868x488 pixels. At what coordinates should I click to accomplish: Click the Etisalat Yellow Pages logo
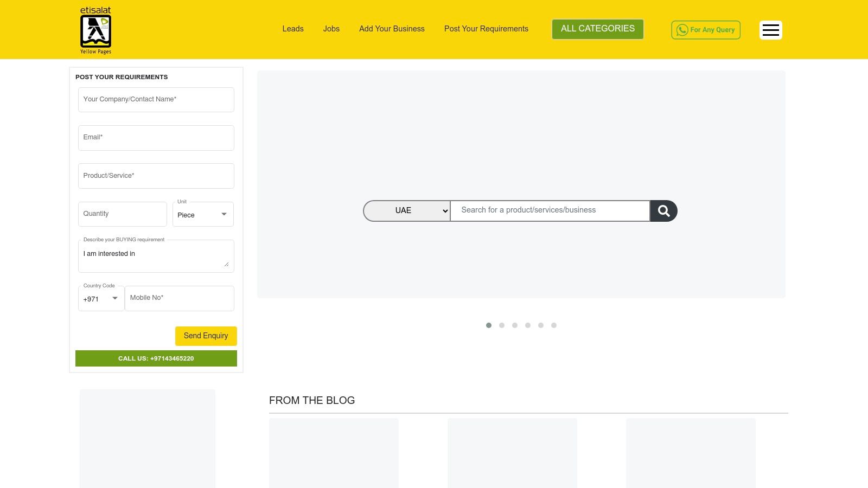click(x=95, y=30)
